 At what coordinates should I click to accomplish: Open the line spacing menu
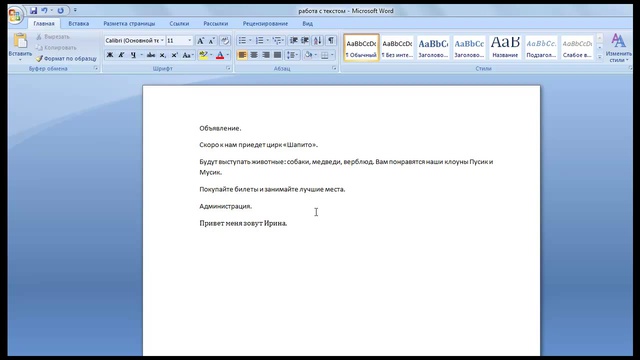point(292,55)
